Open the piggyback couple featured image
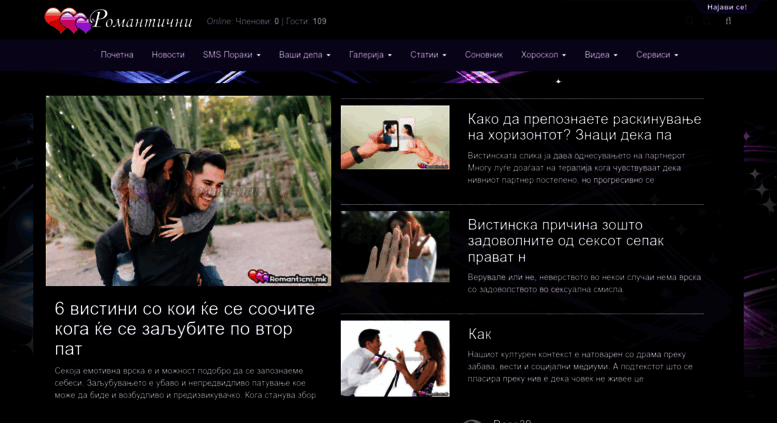This screenshot has width=777, height=423. 188,191
